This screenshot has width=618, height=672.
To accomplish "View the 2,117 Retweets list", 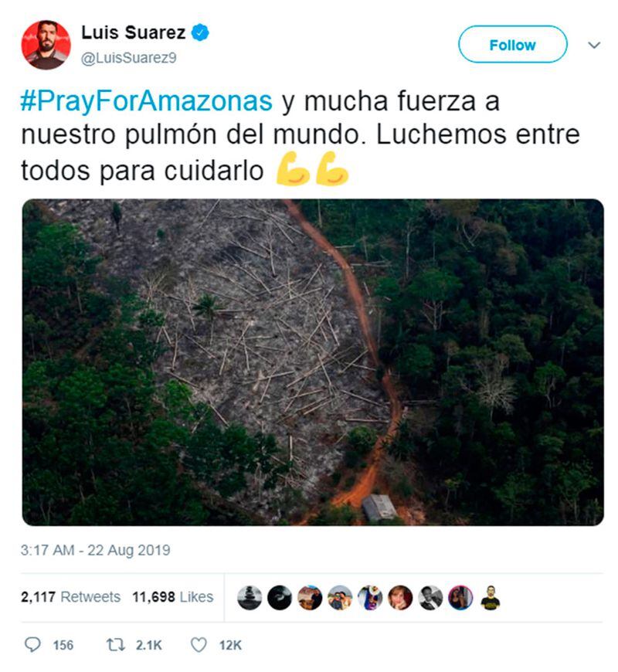I will (71, 596).
